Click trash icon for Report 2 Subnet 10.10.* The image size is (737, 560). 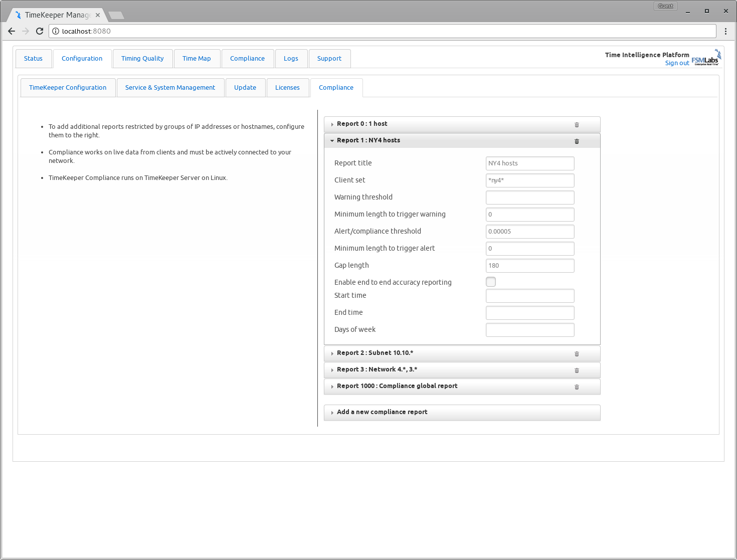pos(577,354)
